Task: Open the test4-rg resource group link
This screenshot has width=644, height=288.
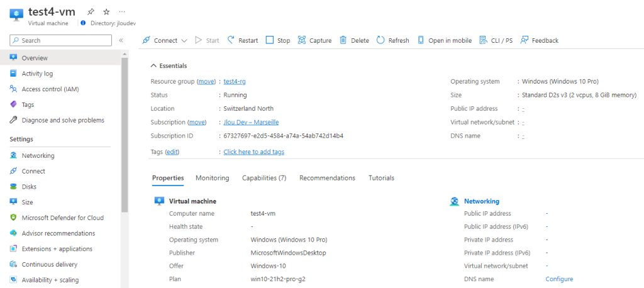Action: (235, 81)
